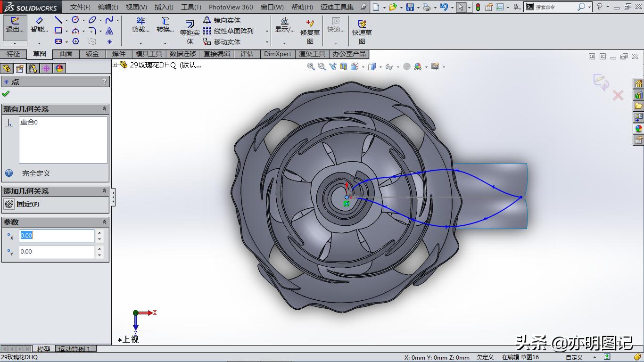The height and width of the screenshot is (362, 644).
Task: Toggle the 透明度/appearance colored sphere icon
Action: pyautogui.click(x=418, y=66)
